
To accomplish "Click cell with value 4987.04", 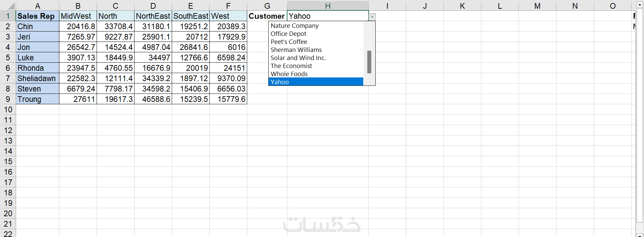I will [x=153, y=47].
